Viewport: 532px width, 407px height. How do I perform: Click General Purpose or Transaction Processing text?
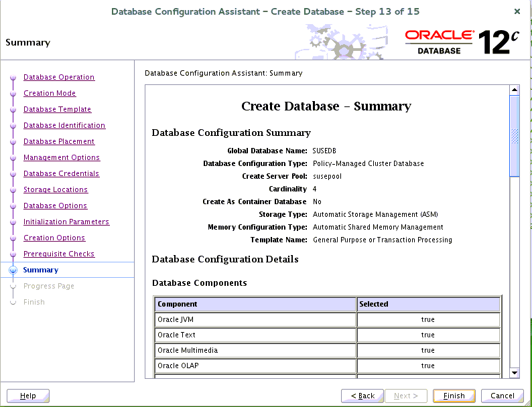(383, 240)
